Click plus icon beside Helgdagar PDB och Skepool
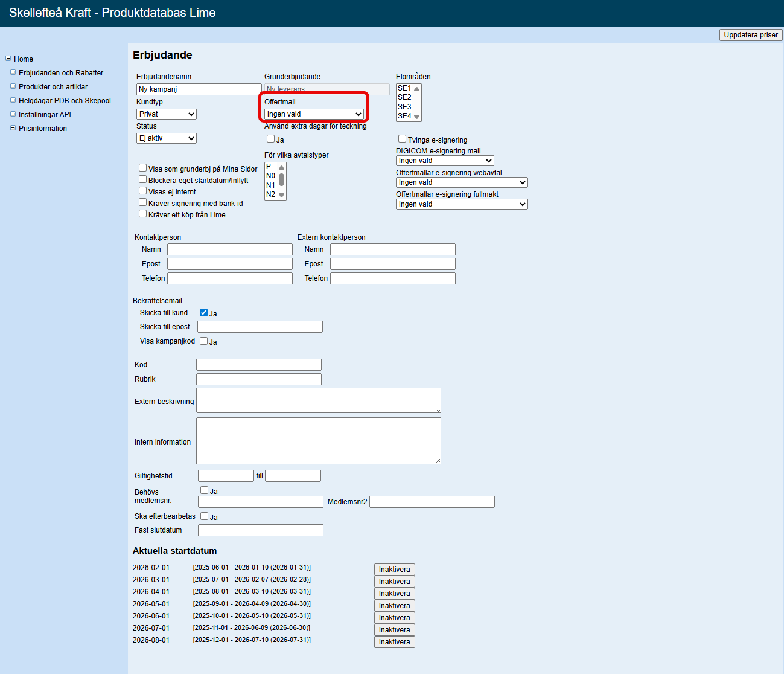Viewport: 784px width, 674px height. [13, 100]
